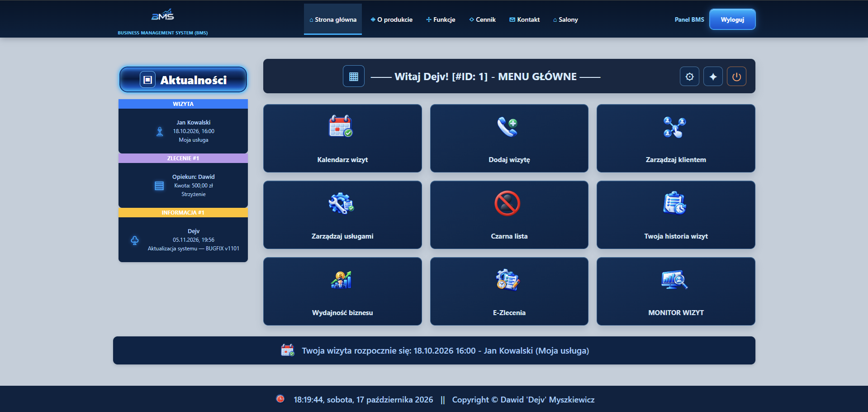Click the Aktualności text in news button
Screen dimensions: 868x412
(194, 80)
